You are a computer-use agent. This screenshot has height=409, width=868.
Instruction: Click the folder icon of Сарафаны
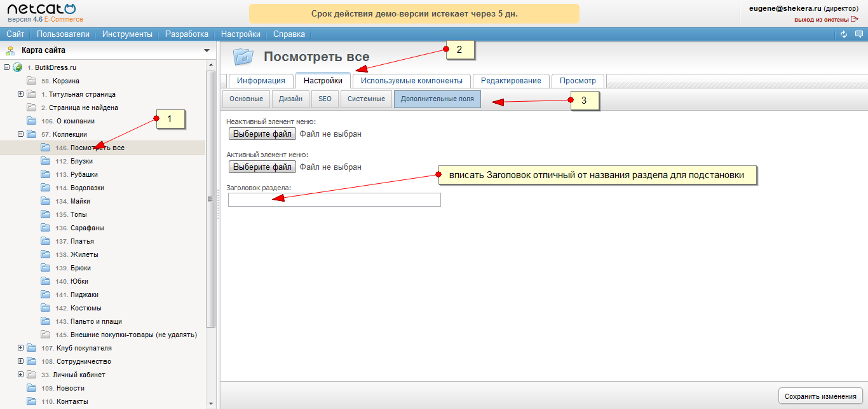pos(46,228)
